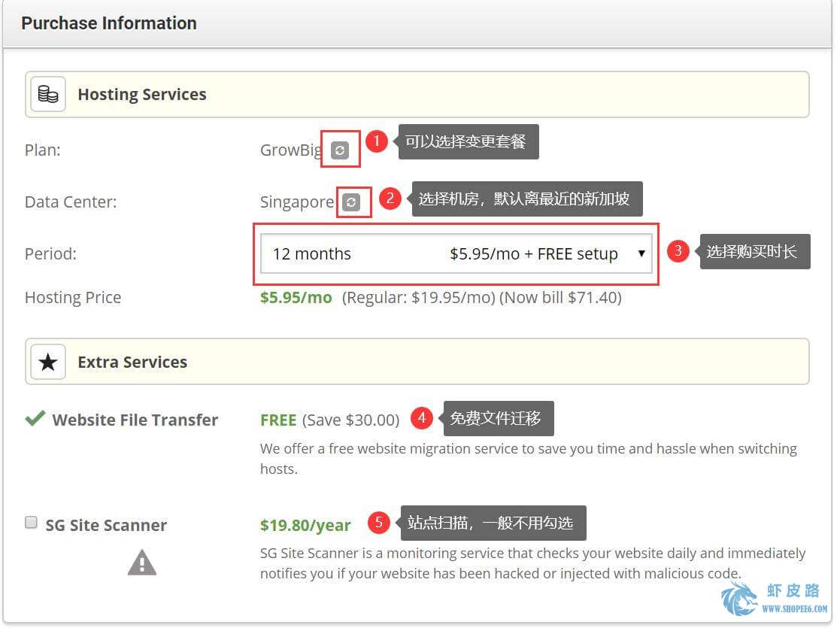840x628 pixels.
Task: Click the Save $30.00 text
Action: pos(351,420)
